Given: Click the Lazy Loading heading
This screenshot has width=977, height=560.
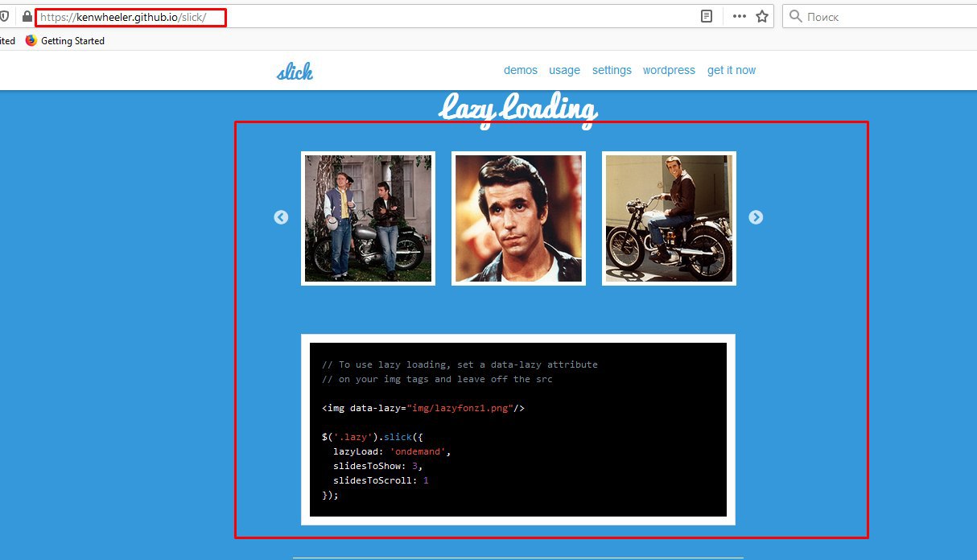Looking at the screenshot, I should 518,109.
